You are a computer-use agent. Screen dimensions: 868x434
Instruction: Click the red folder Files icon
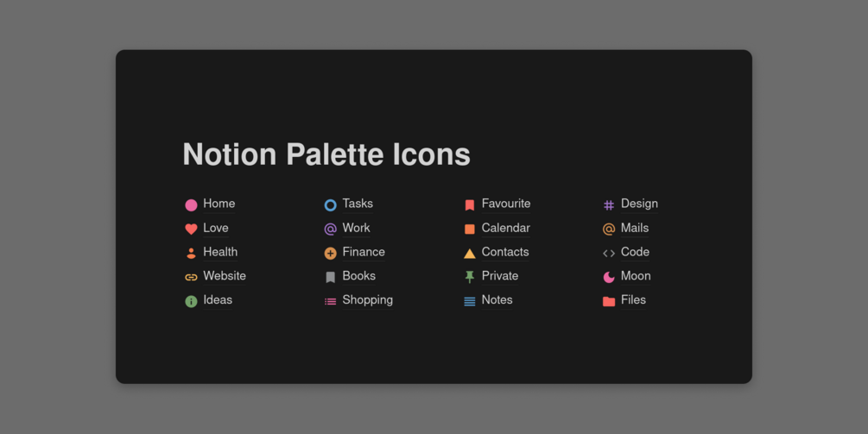click(x=609, y=301)
